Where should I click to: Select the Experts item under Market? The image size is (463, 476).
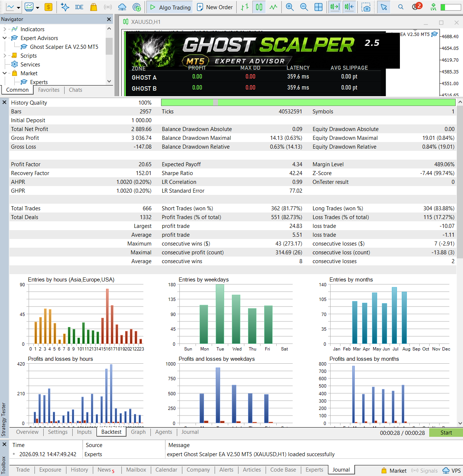[39, 82]
